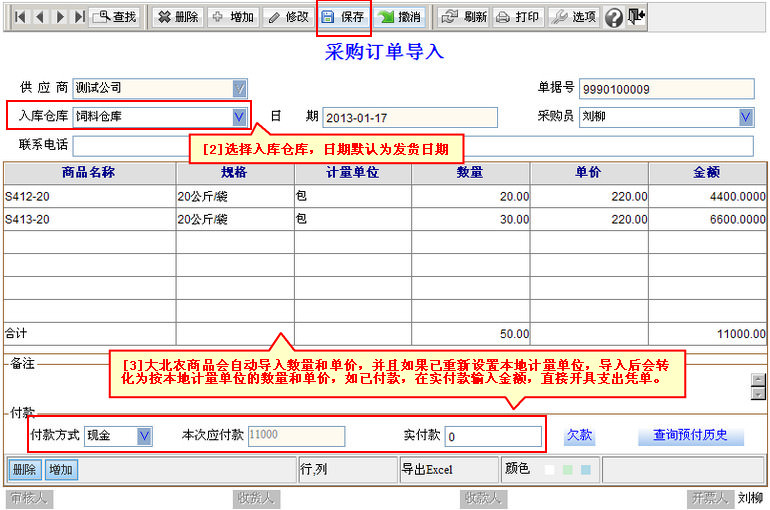
Task: Open the help question mark icon
Action: tap(614, 17)
